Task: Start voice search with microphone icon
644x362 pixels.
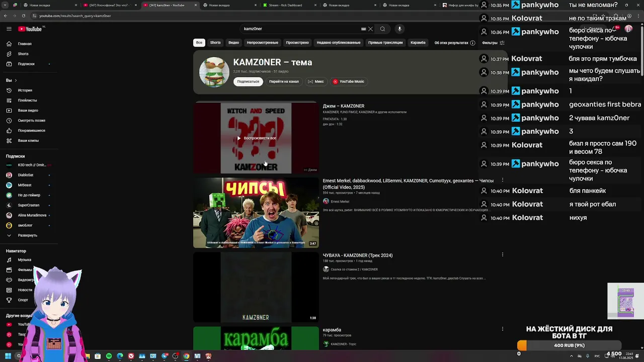Action: tap(399, 29)
